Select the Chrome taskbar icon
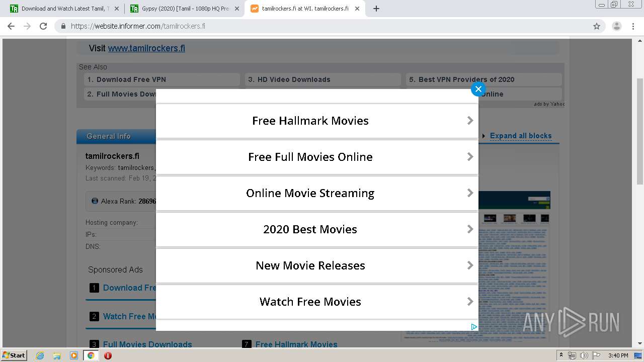Viewport: 644px width, 362px height. [x=91, y=355]
